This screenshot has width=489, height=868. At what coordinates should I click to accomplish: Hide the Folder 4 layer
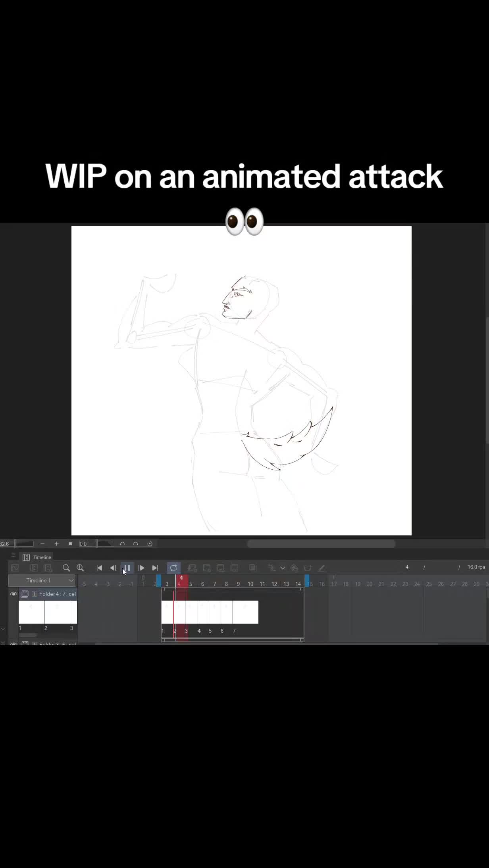pyautogui.click(x=13, y=594)
